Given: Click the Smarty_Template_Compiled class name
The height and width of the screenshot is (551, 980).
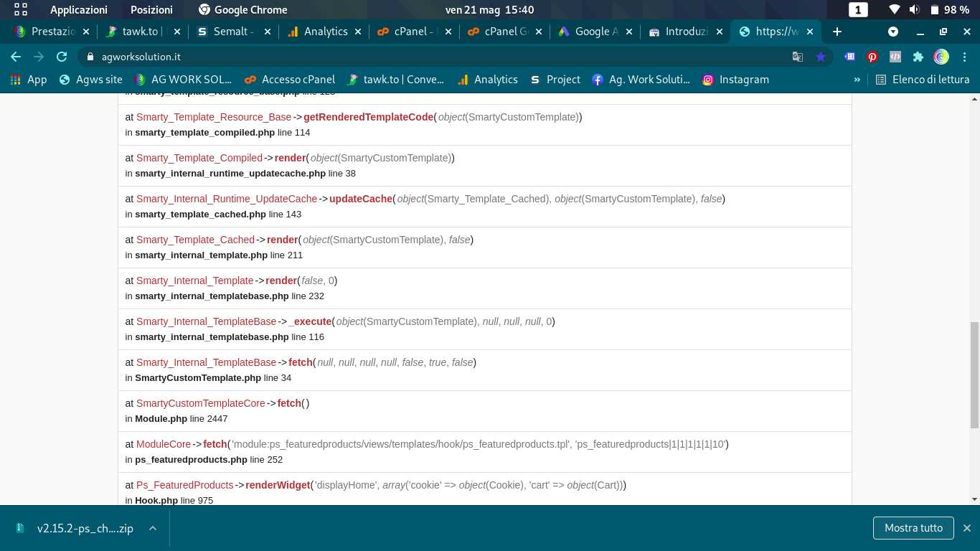Looking at the screenshot, I should [x=199, y=158].
